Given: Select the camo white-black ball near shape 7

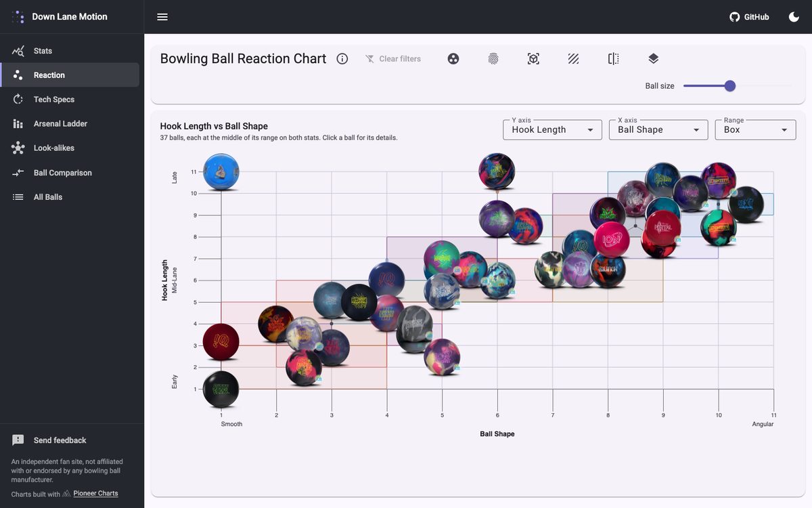Looking at the screenshot, I should [552, 270].
